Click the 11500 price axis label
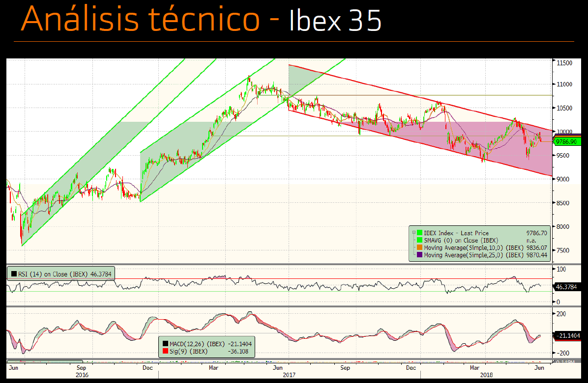The image size is (588, 383). click(564, 63)
